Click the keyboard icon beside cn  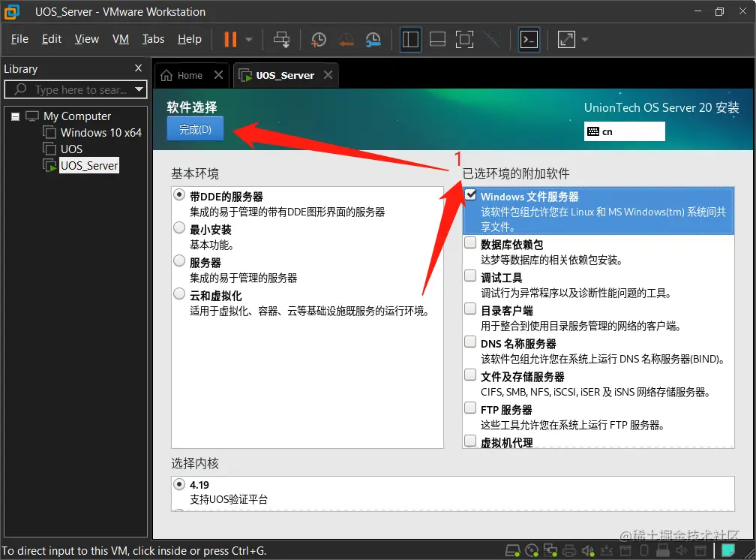(x=593, y=131)
